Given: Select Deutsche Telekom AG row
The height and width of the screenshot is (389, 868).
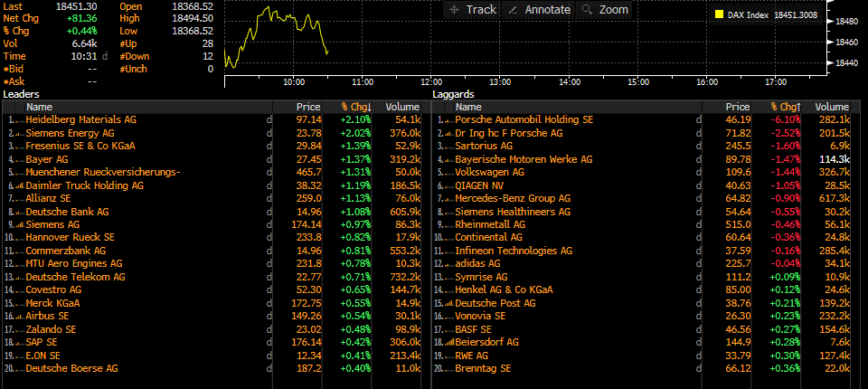Looking at the screenshot, I should click(x=75, y=277).
